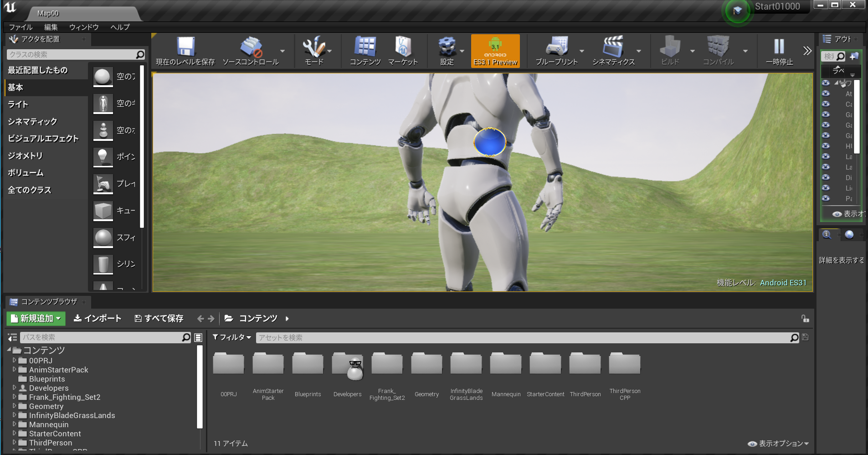
Task: Click the save search icon beside asset search
Action: point(805,337)
